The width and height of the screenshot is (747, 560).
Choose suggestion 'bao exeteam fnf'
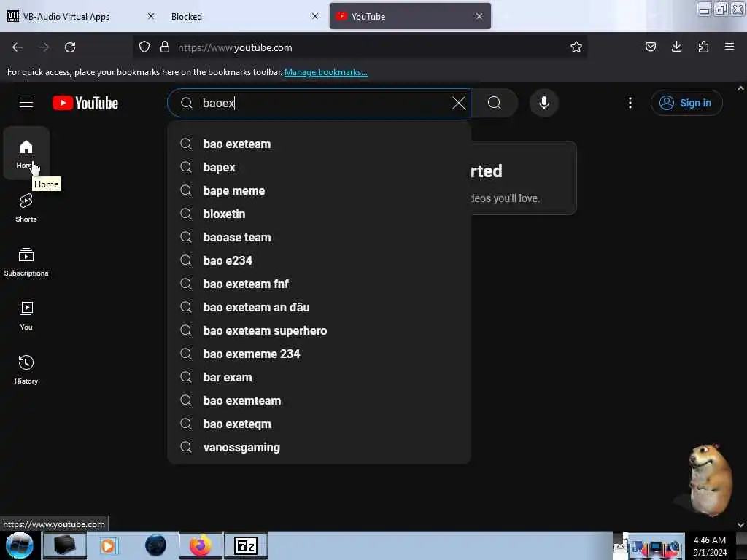point(319,284)
